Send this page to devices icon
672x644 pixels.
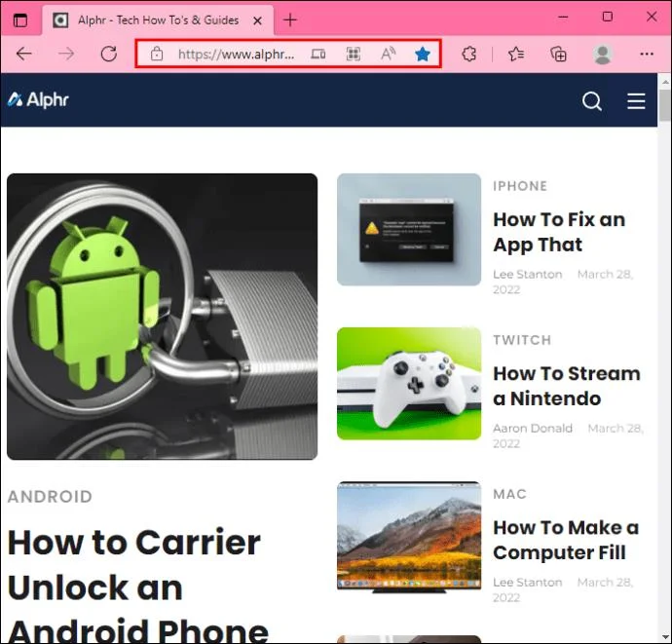(318, 54)
